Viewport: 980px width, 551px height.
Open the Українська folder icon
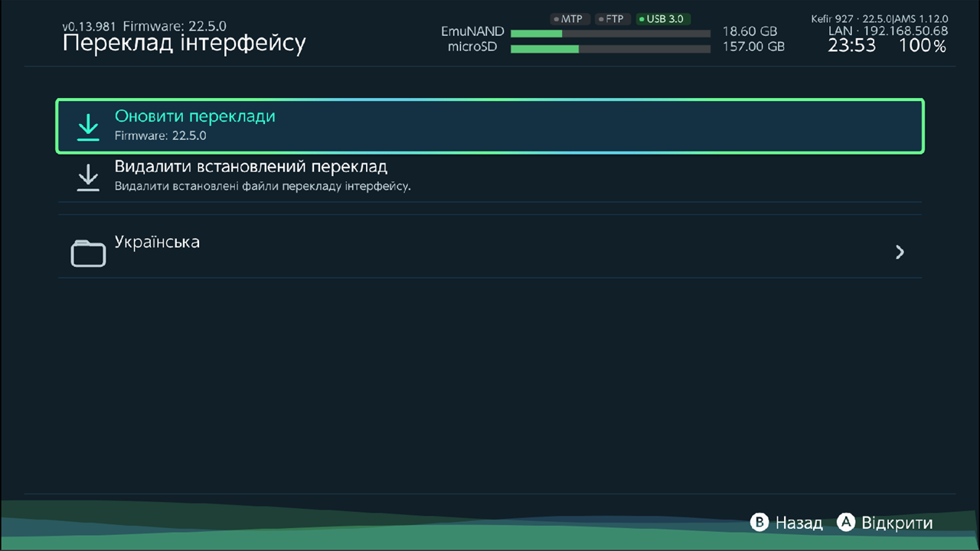(x=88, y=253)
